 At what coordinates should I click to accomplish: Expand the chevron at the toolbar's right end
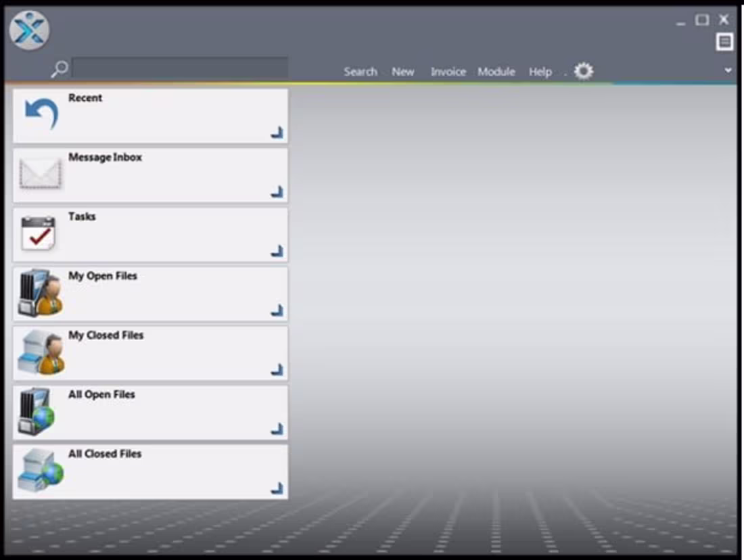tap(728, 70)
